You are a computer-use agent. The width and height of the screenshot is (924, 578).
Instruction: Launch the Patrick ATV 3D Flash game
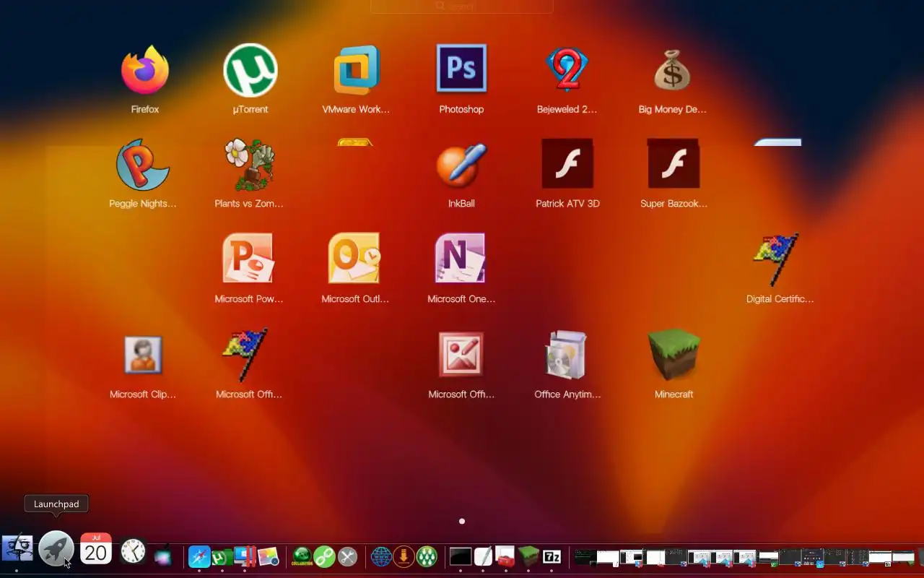[567, 164]
